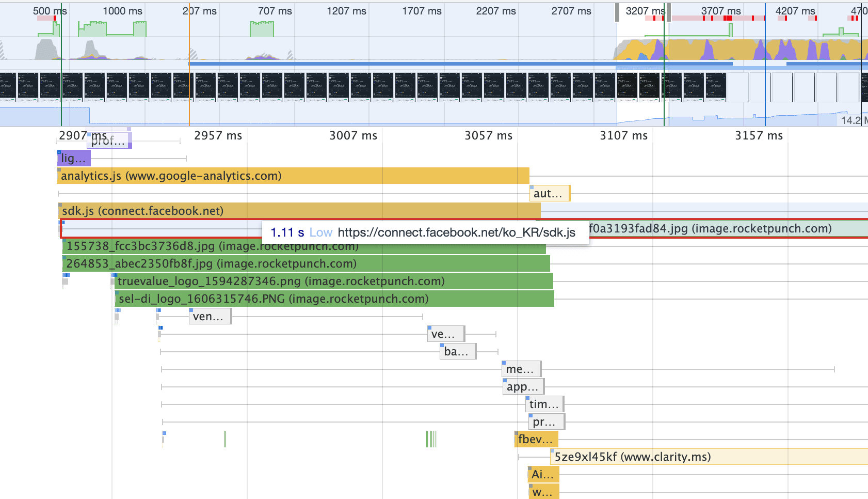This screenshot has width=868, height=499.
Task: Select the analytics.js google-analytics request bar
Action: [293, 176]
